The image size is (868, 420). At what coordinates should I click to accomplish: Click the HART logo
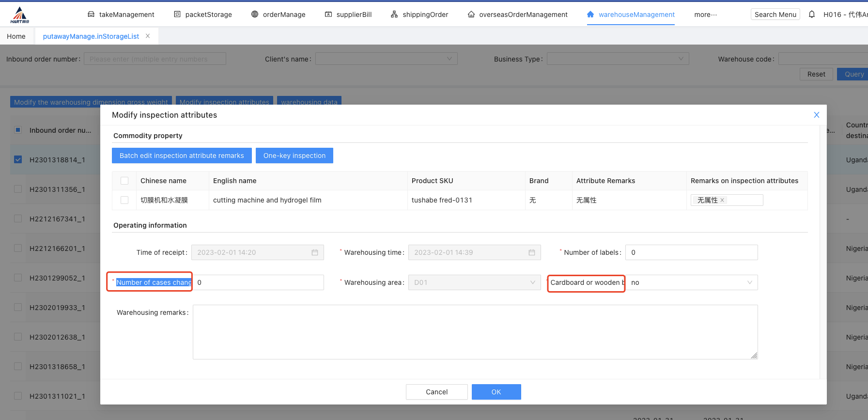tap(19, 15)
